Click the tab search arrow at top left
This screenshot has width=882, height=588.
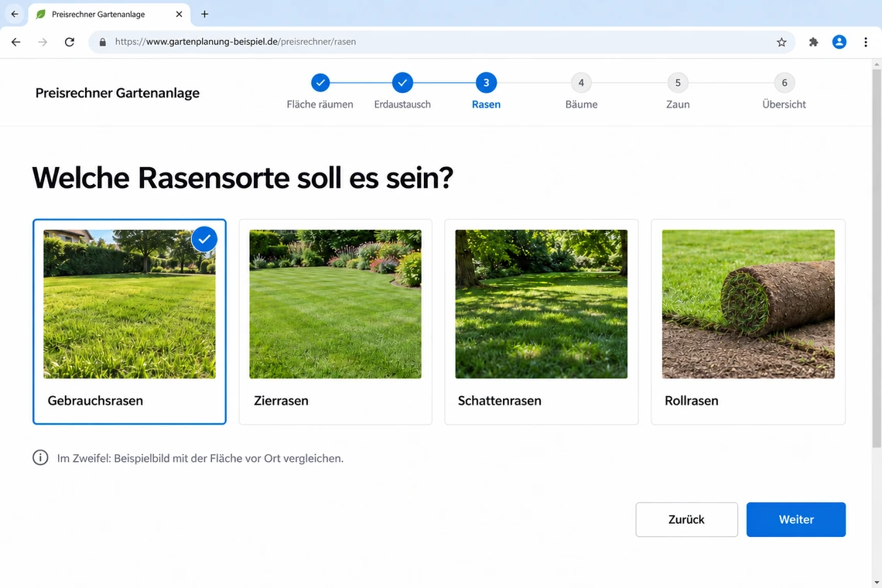pyautogui.click(x=15, y=14)
